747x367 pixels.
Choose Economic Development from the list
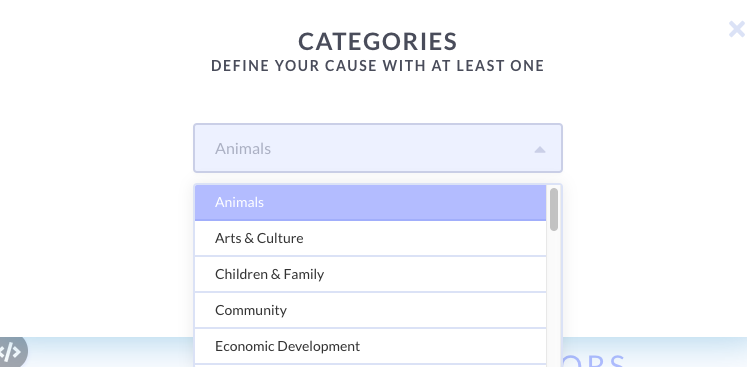coord(370,346)
